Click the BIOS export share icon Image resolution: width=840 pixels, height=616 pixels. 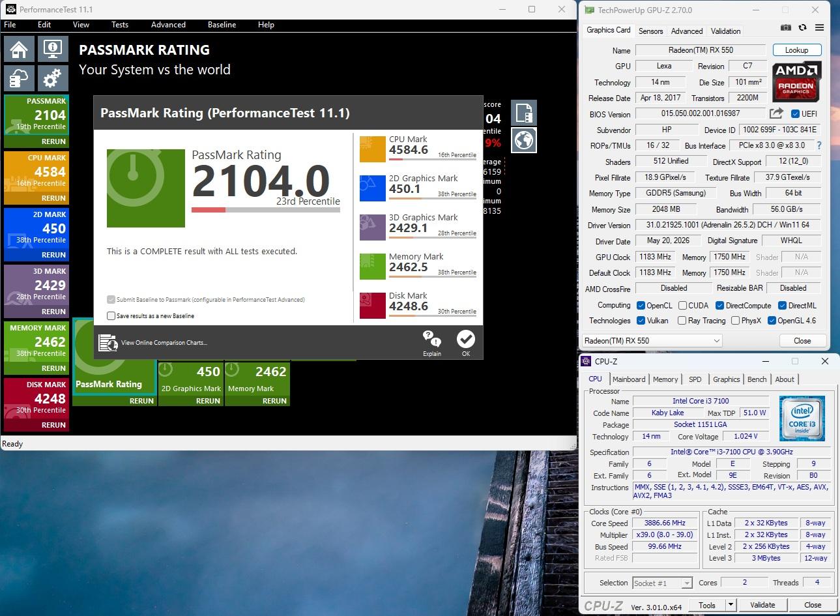777,114
